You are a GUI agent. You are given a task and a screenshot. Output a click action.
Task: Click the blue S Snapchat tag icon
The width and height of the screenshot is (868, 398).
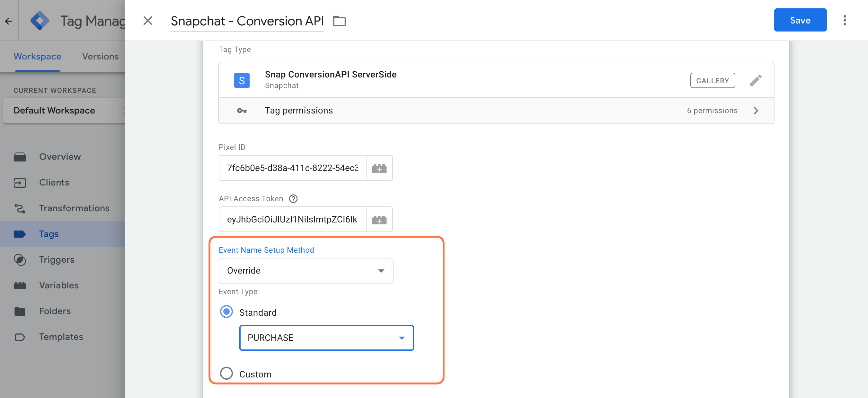pos(242,80)
